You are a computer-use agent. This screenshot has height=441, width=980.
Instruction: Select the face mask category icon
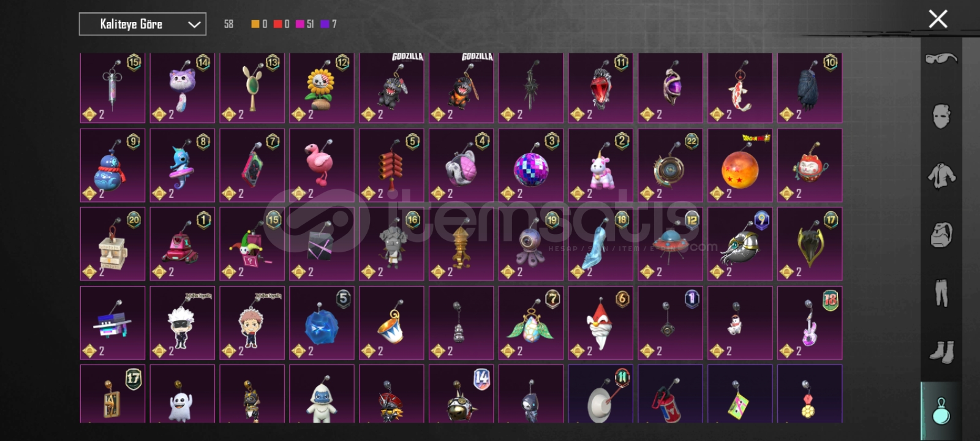point(941,116)
